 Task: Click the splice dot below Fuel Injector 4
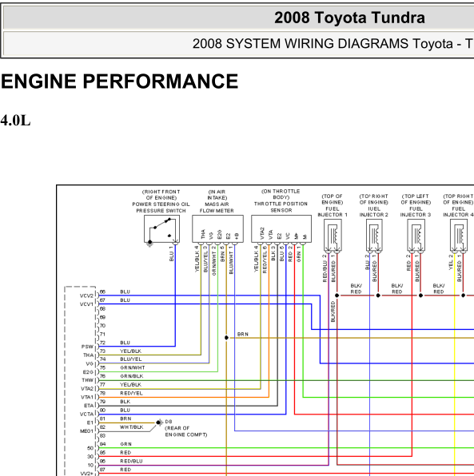[x=463, y=295]
